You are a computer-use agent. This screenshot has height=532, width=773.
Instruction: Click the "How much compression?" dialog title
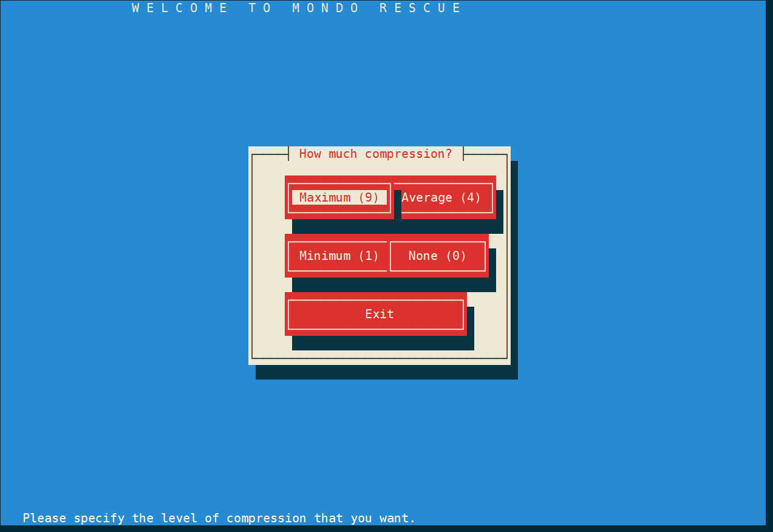[375, 154]
